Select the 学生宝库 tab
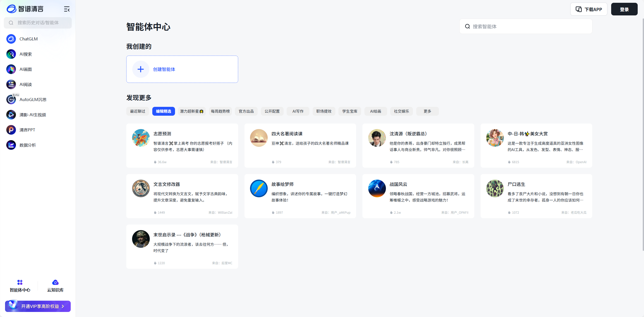 point(350,111)
